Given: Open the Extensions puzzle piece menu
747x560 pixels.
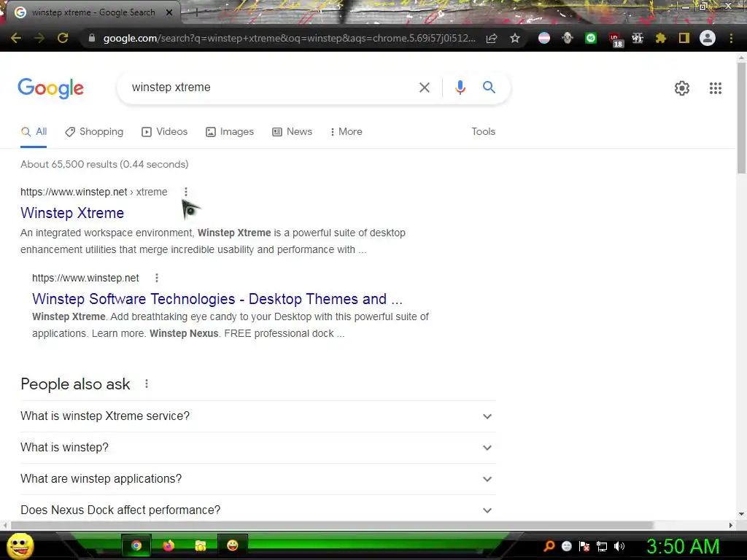Looking at the screenshot, I should tap(660, 38).
